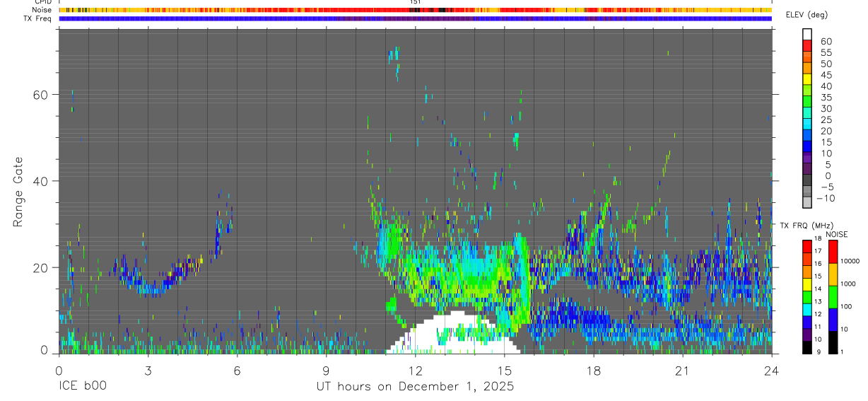Click the x-axis tick label "18"
Image resolution: width=868 pixels, height=401 pixels.
[x=594, y=371]
